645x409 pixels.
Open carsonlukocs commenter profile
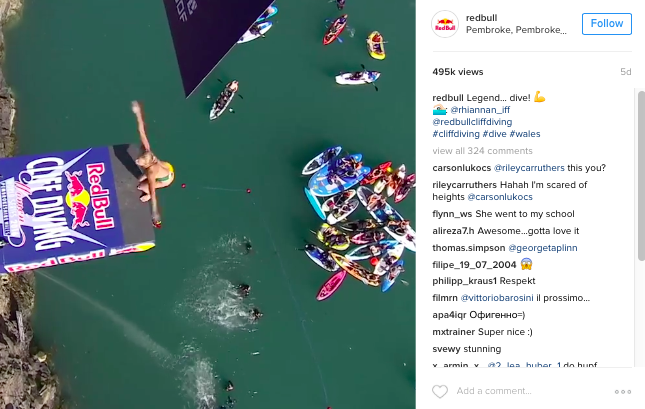click(x=462, y=168)
